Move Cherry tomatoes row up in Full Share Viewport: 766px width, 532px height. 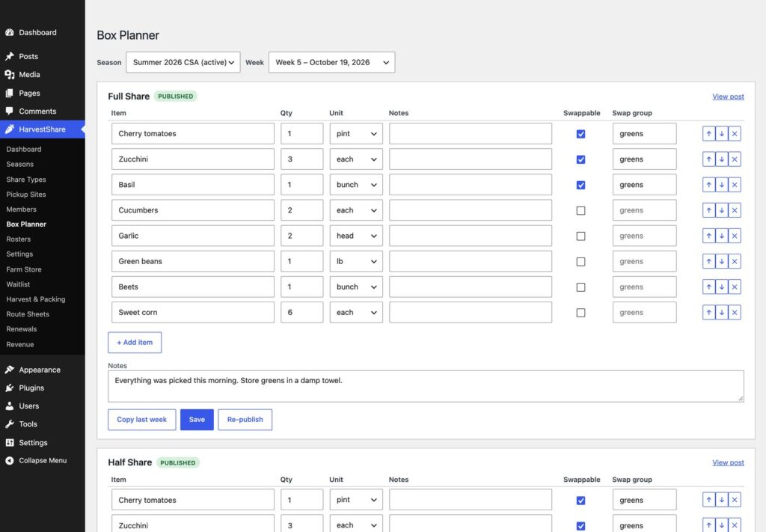(708, 133)
